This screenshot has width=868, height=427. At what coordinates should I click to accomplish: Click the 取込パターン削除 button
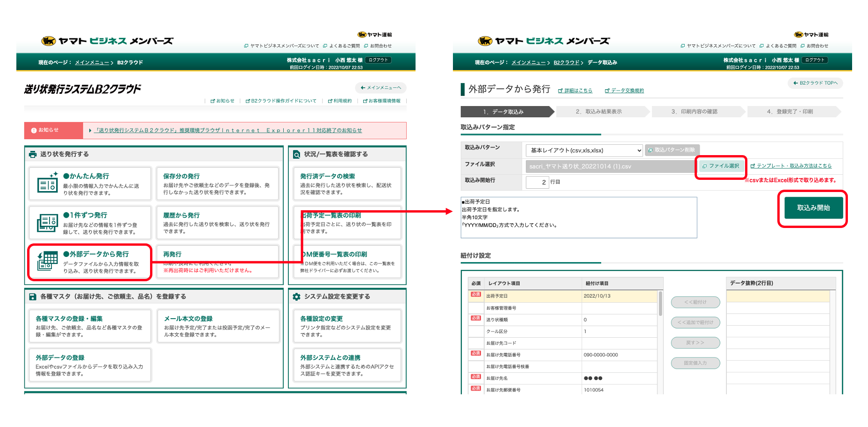(x=672, y=150)
